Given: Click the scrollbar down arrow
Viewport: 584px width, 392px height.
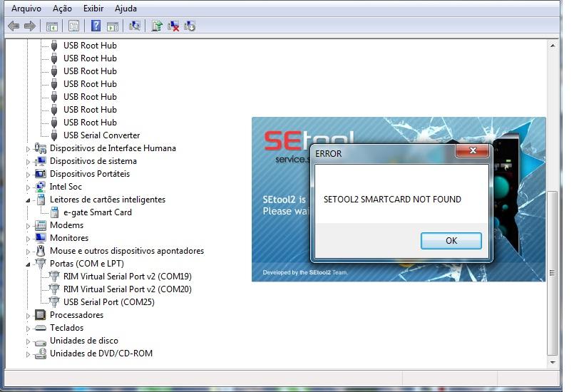Looking at the screenshot, I should pos(553,362).
